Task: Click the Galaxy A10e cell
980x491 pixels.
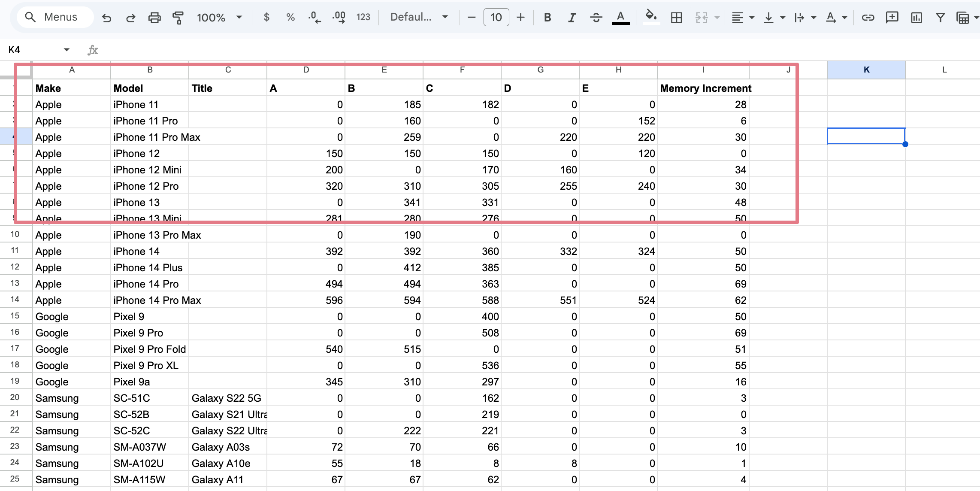Action: pyautogui.click(x=228, y=463)
